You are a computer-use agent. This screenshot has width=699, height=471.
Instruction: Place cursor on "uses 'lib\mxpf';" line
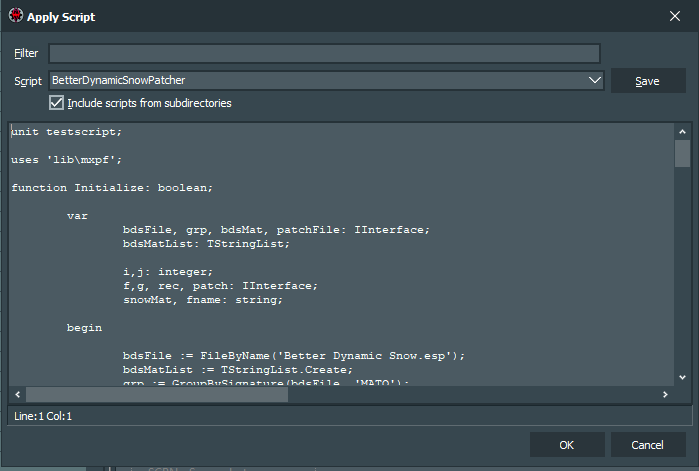pos(66,160)
